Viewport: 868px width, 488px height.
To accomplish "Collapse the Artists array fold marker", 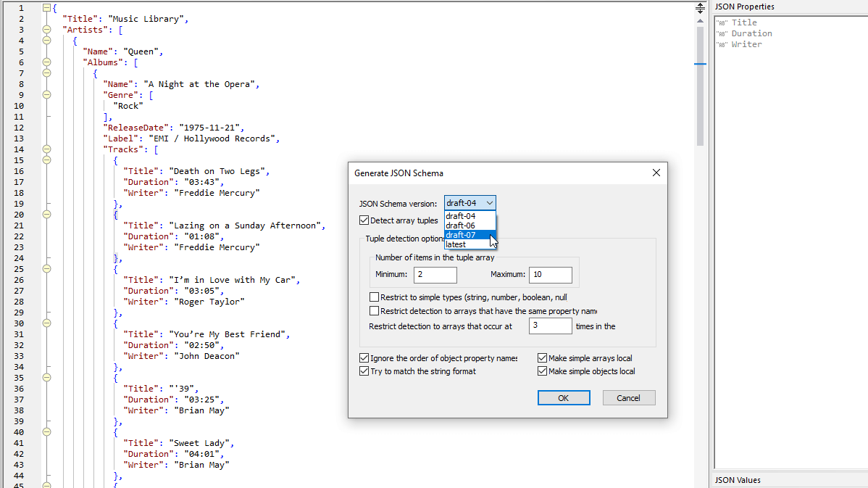I will pyautogui.click(x=47, y=30).
